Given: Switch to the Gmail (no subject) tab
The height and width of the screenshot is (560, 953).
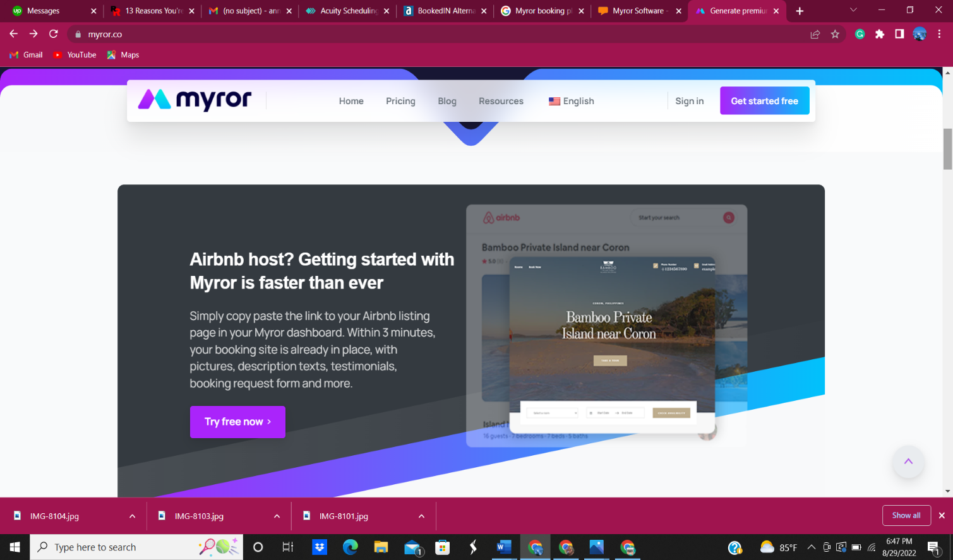Looking at the screenshot, I should pyautogui.click(x=251, y=11).
